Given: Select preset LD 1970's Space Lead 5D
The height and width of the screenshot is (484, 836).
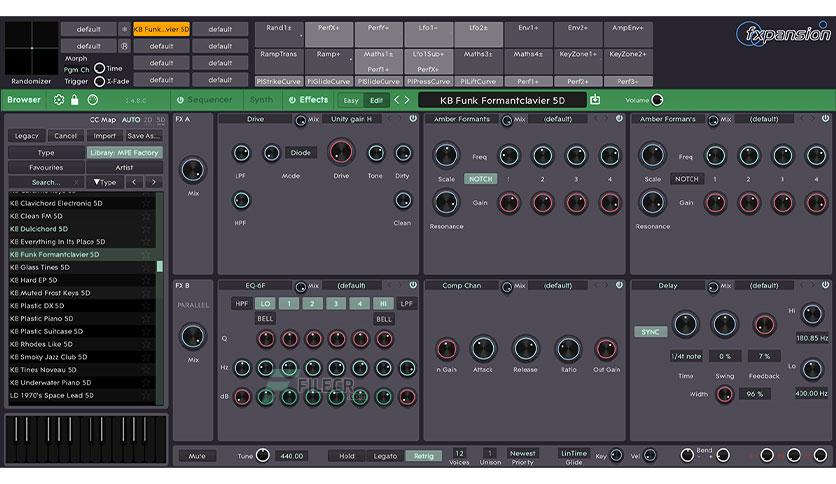Looking at the screenshot, I should [82, 395].
